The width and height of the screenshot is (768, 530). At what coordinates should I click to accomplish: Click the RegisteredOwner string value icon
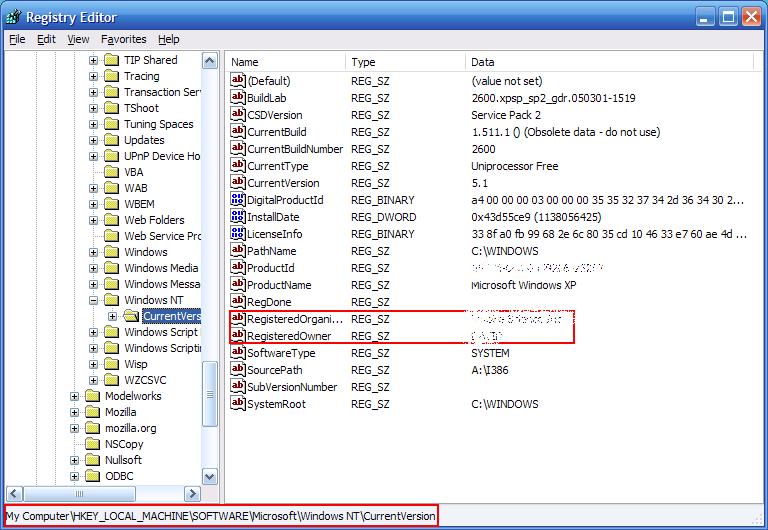(238, 336)
